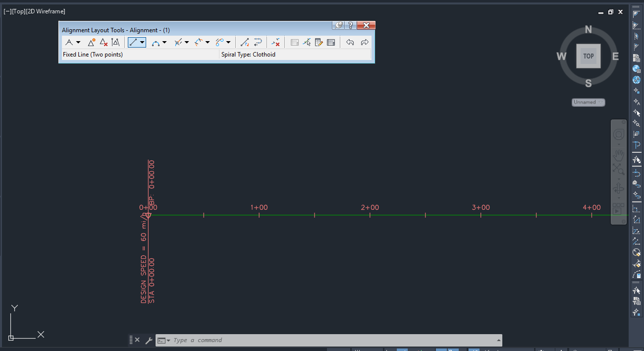Screen dimensions: 644x351
Task: Activate the Fixed Line (Two points) tool
Action: tap(134, 42)
